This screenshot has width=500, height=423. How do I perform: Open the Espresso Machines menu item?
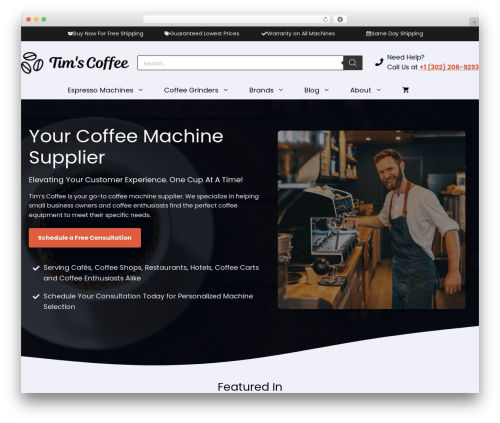click(100, 90)
